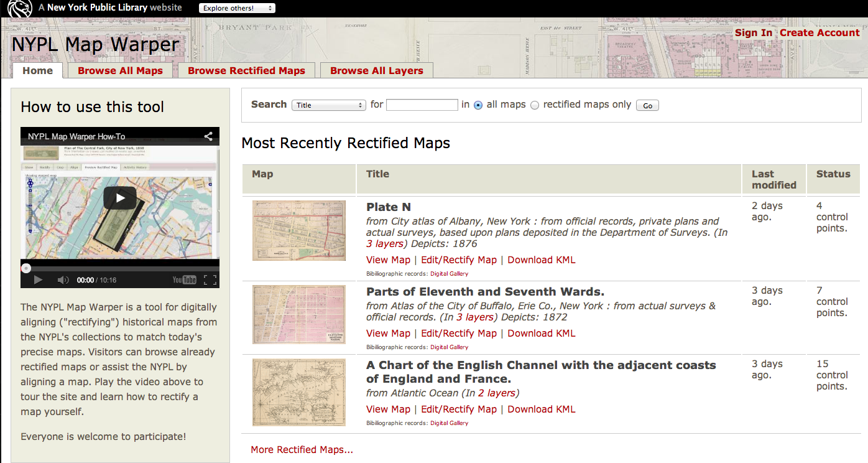Open 2 layers link for Atlantic Ocean
Screen dimensions: 868x463
tap(497, 393)
